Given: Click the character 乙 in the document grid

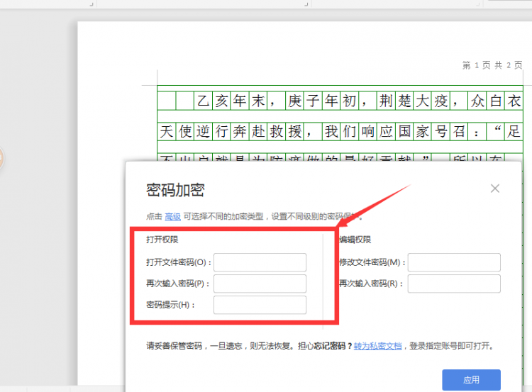Looking at the screenshot, I should pos(203,101).
